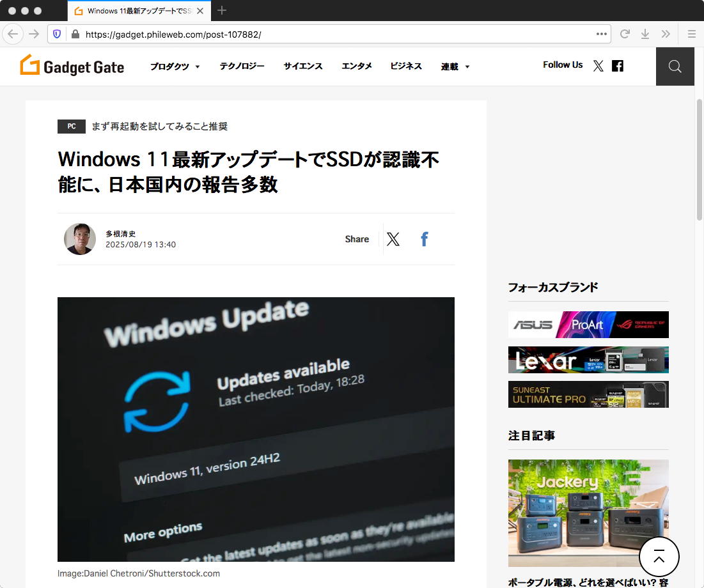
Task: Expand the 連載 dropdown menu
Action: [x=455, y=66]
